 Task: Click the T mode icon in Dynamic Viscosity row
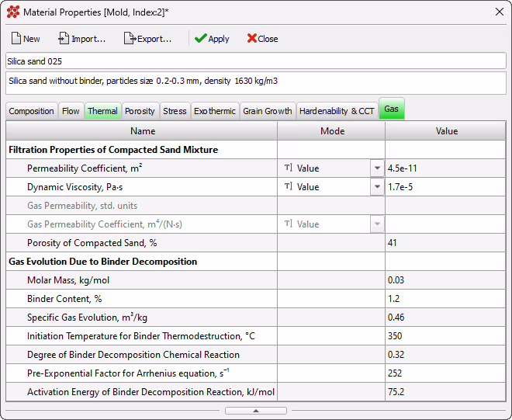pyautogui.click(x=288, y=186)
